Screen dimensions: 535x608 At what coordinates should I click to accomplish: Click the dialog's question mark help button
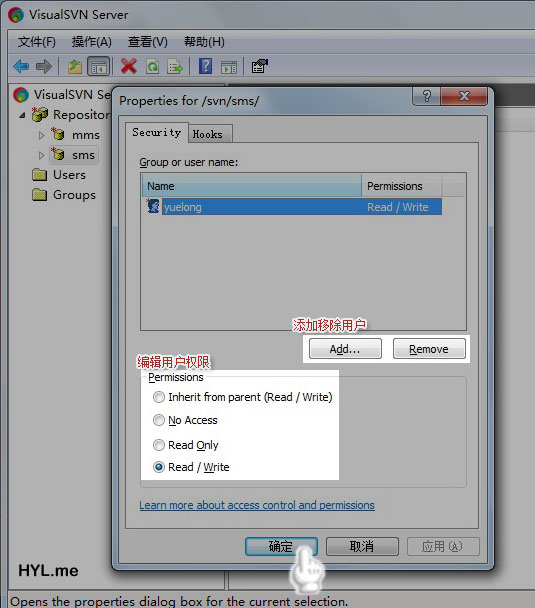pyautogui.click(x=426, y=96)
